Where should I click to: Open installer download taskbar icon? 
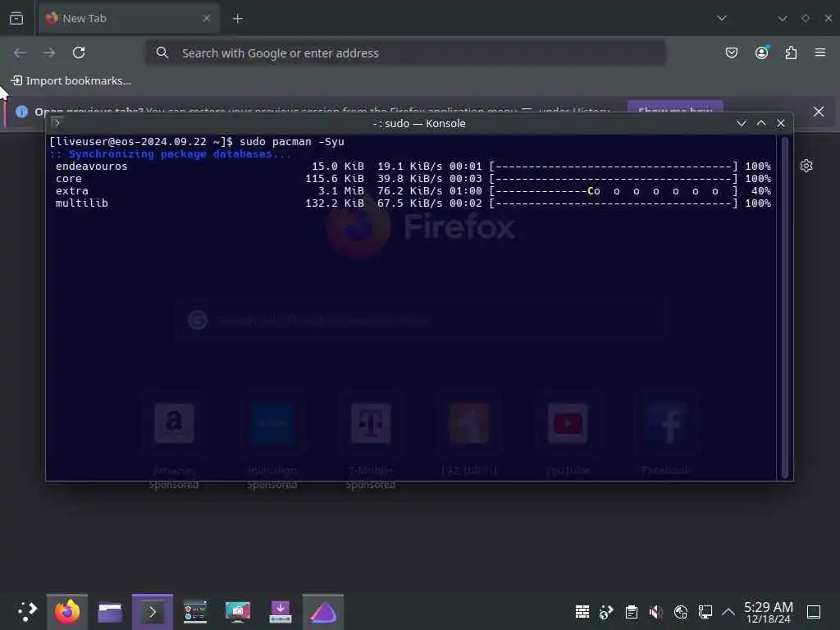coord(281,612)
